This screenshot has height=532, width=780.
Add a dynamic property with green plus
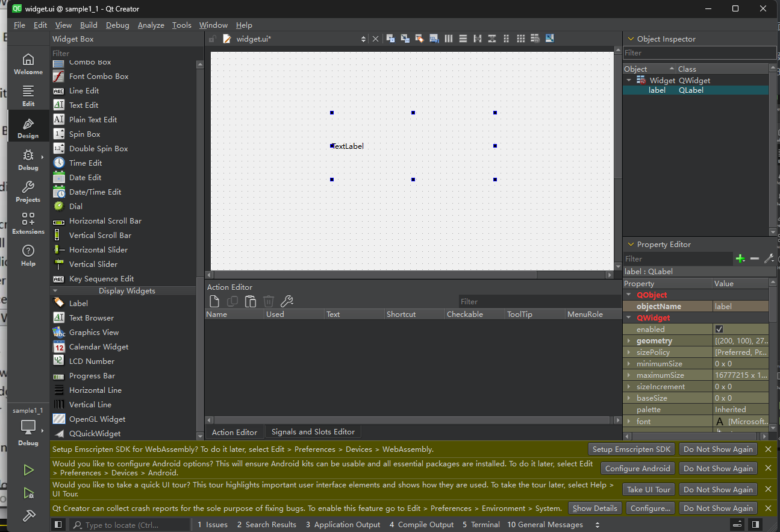[x=740, y=258]
